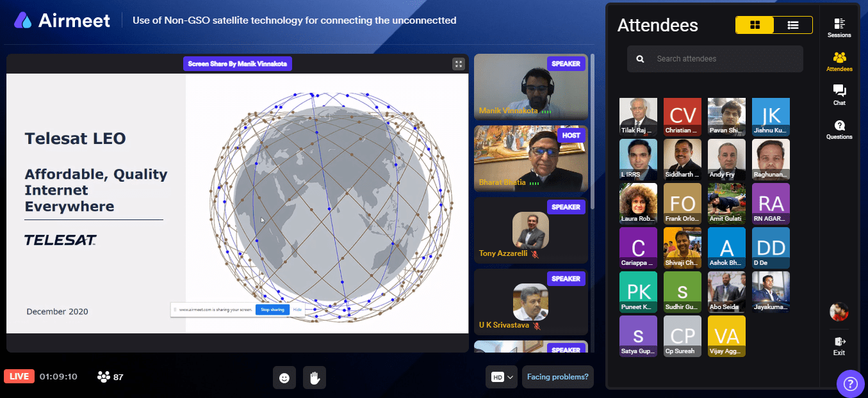Select Bharat Bhatia host video

pos(531,158)
